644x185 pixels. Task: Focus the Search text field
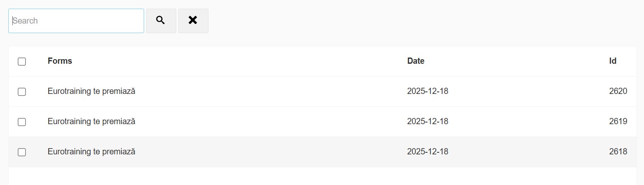click(76, 21)
